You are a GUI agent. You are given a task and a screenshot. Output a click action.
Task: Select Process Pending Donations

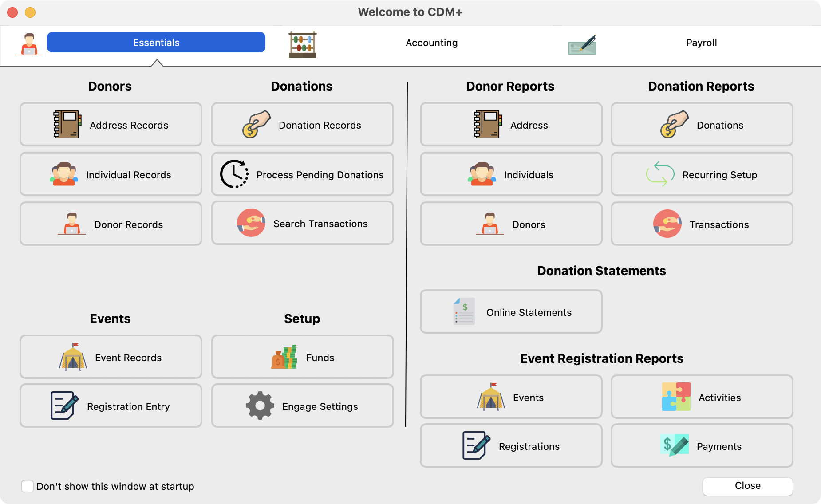click(302, 174)
